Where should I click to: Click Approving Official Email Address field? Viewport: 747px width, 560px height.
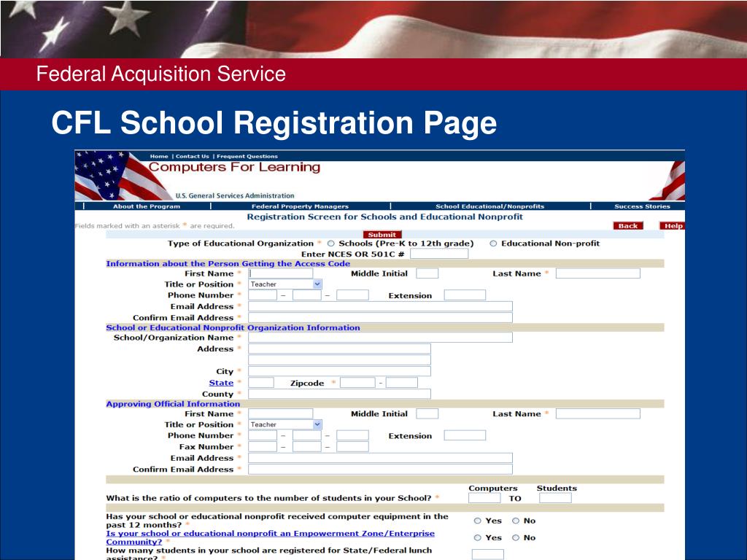(x=380, y=458)
